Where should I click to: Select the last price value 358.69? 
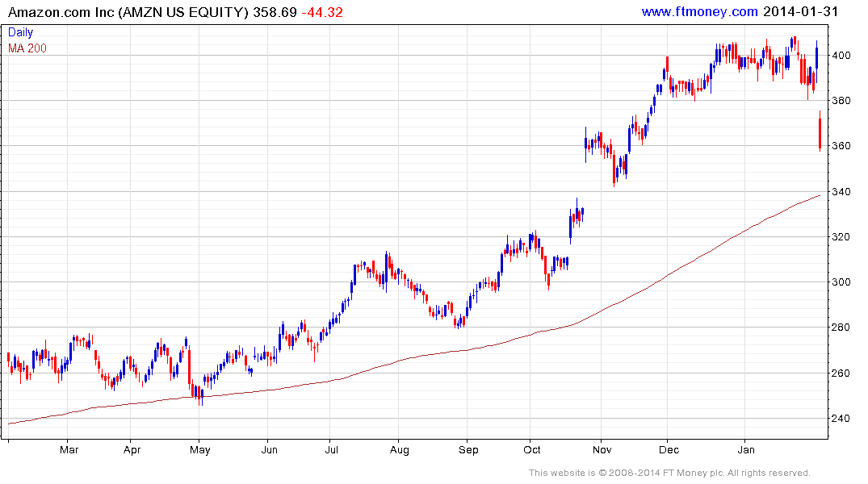pos(275,12)
